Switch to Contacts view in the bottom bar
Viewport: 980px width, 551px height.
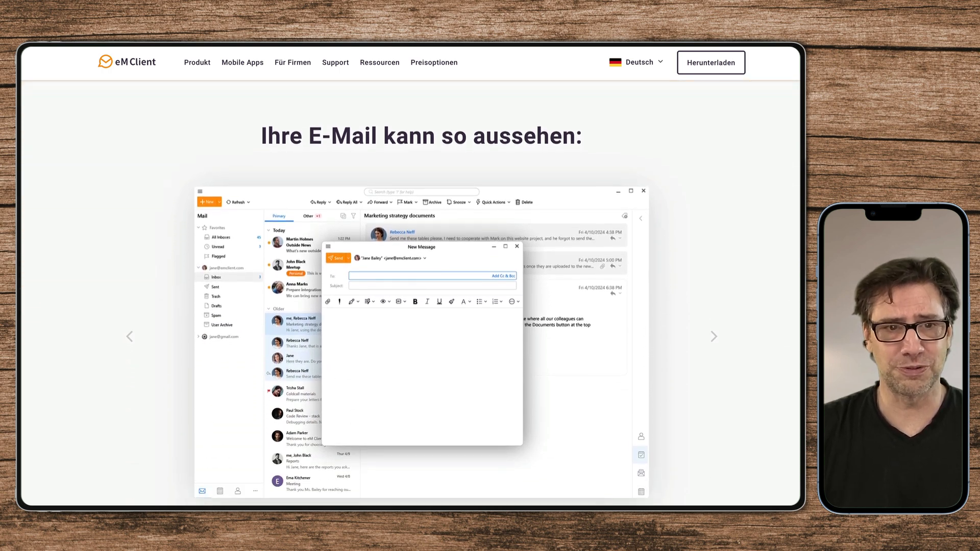tap(238, 491)
